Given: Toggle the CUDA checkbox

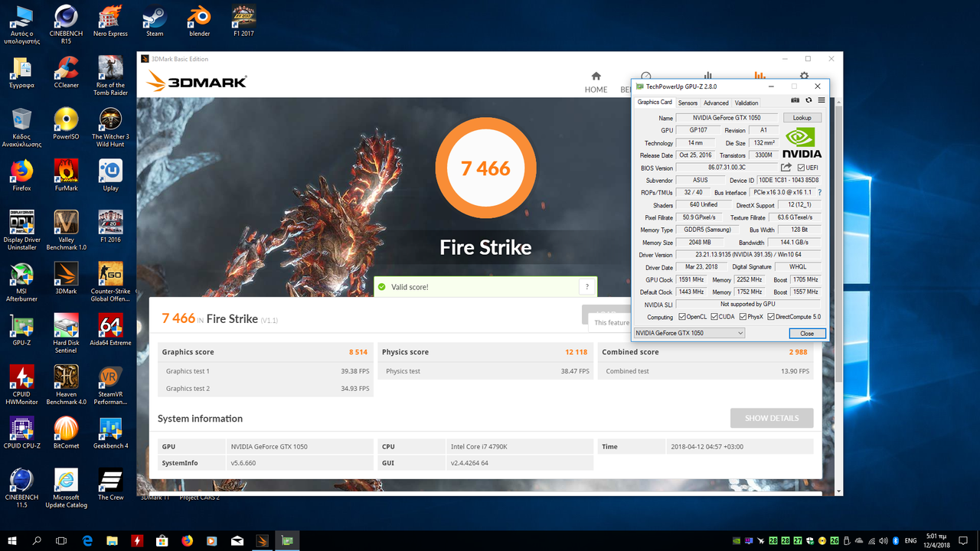Looking at the screenshot, I should tap(714, 317).
